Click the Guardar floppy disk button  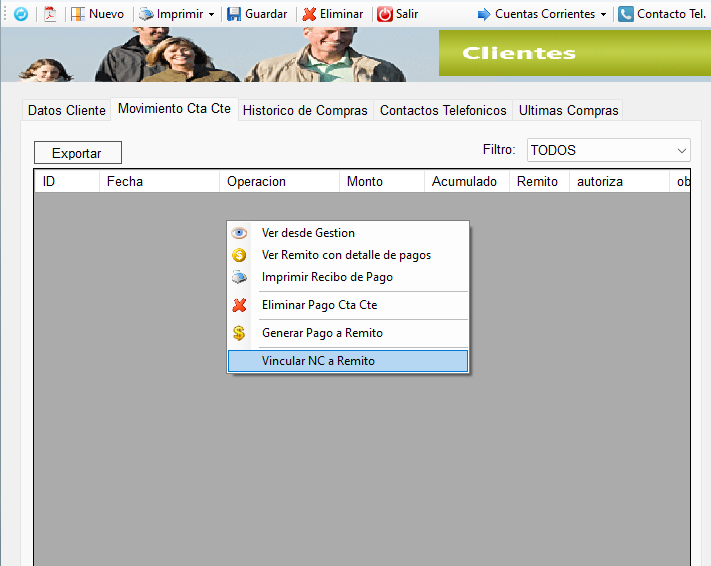257,14
